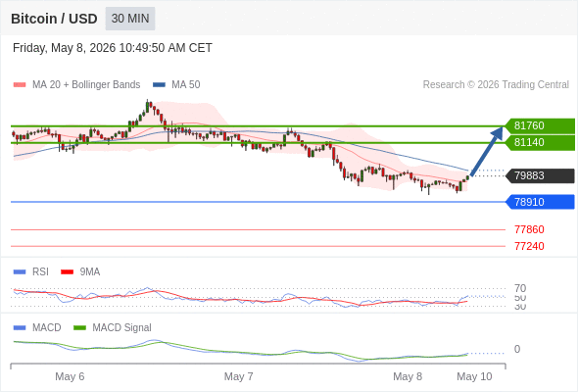578x392 pixels.
Task: Click the RSI legend blue marker
Action: pyautogui.click(x=20, y=272)
